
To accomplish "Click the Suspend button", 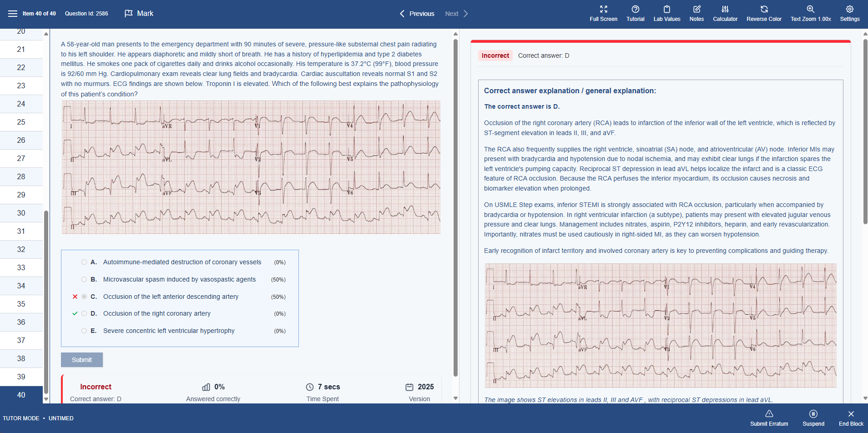I will pyautogui.click(x=813, y=418).
